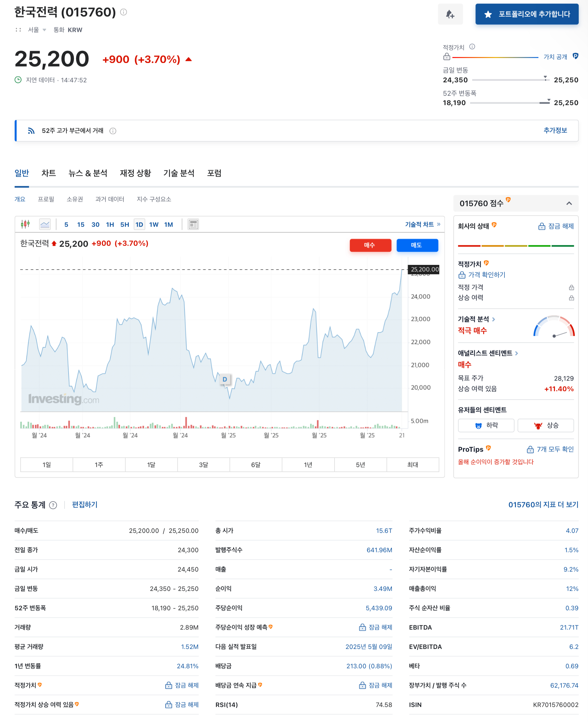This screenshot has width=588, height=722.
Task: Go to the 포럼 tab
Action: pyautogui.click(x=214, y=173)
